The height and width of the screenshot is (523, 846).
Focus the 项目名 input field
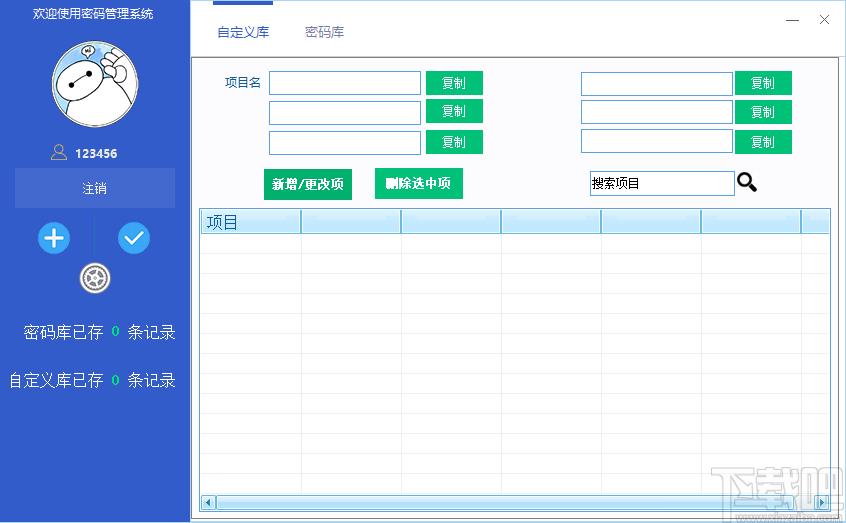[345, 83]
